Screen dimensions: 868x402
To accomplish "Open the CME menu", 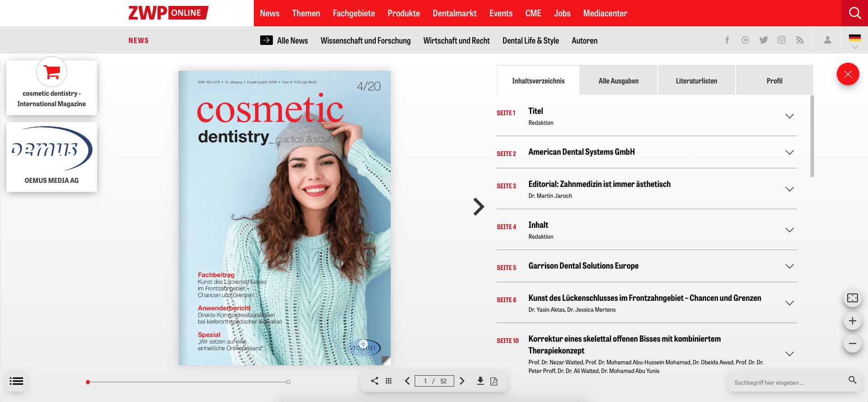I will pyautogui.click(x=533, y=13).
